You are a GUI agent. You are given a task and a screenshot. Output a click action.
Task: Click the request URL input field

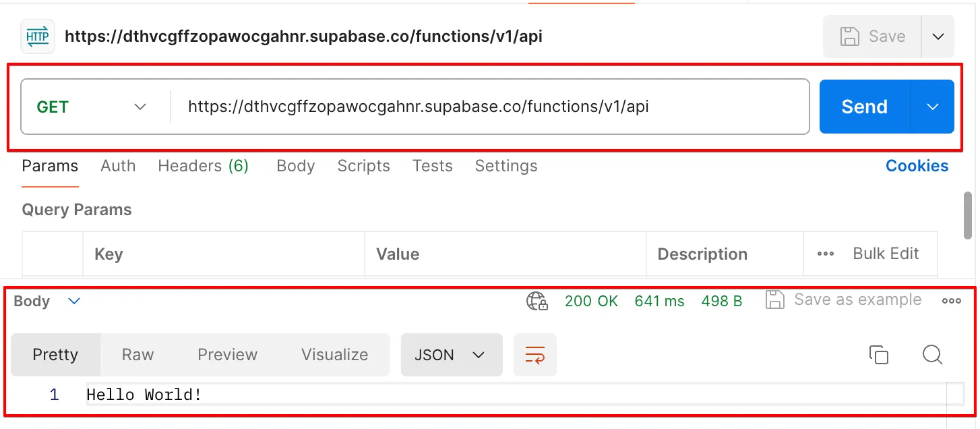pyautogui.click(x=489, y=107)
